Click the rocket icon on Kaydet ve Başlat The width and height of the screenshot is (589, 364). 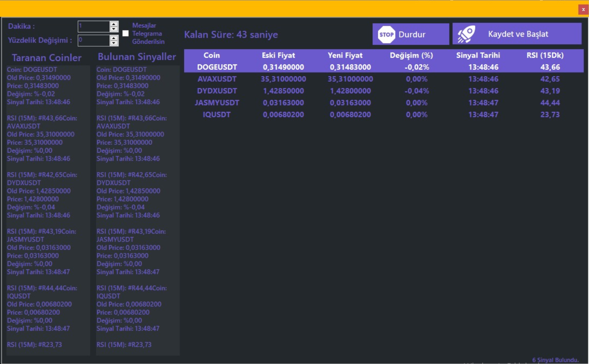[x=466, y=34]
